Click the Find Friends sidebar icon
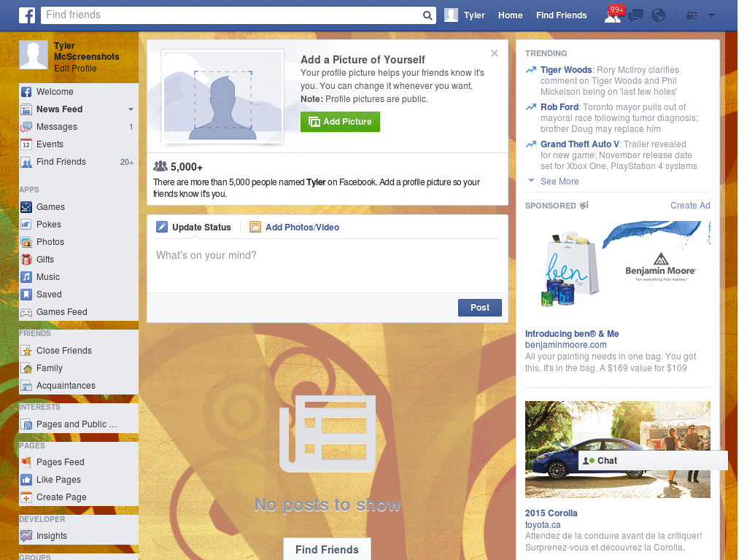747x560 pixels. [x=26, y=162]
